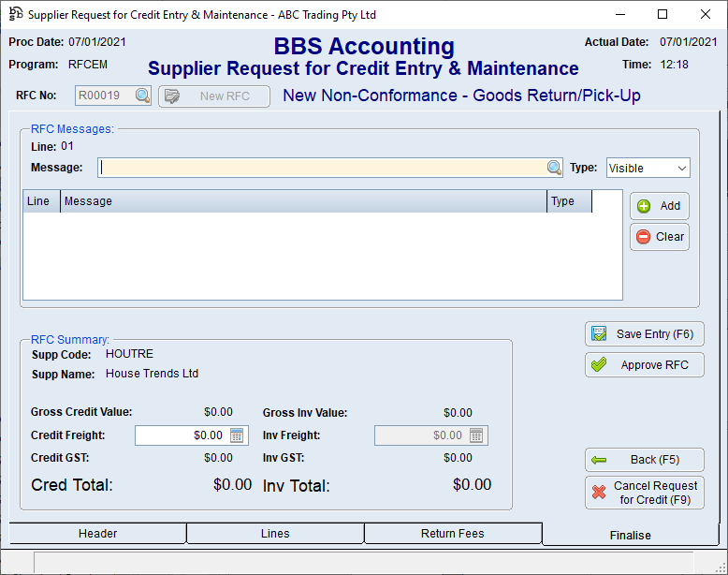Click the Message field lookup magnifier icon
Image resolution: width=728 pixels, height=575 pixels.
tap(555, 168)
